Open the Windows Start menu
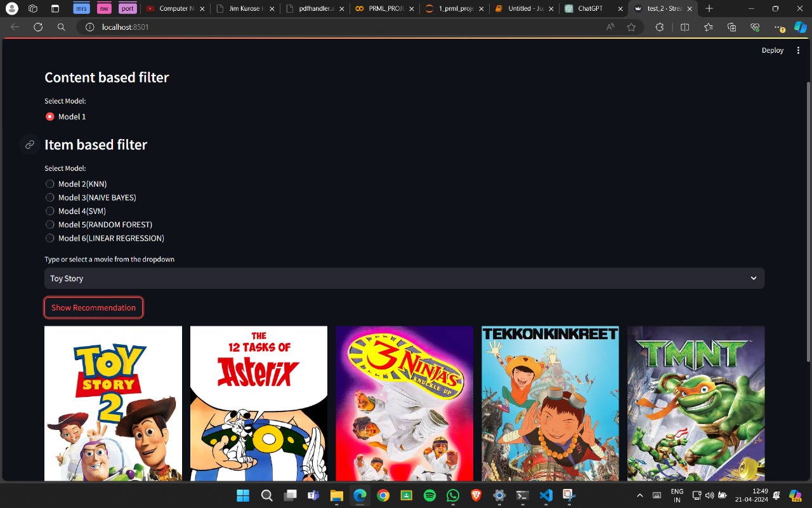 click(x=243, y=495)
